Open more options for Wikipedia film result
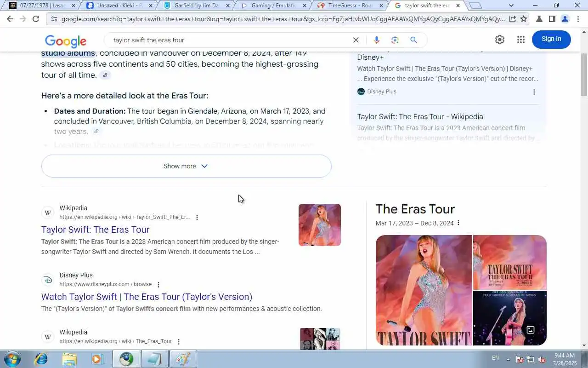The width and height of the screenshot is (588, 368). click(x=197, y=218)
